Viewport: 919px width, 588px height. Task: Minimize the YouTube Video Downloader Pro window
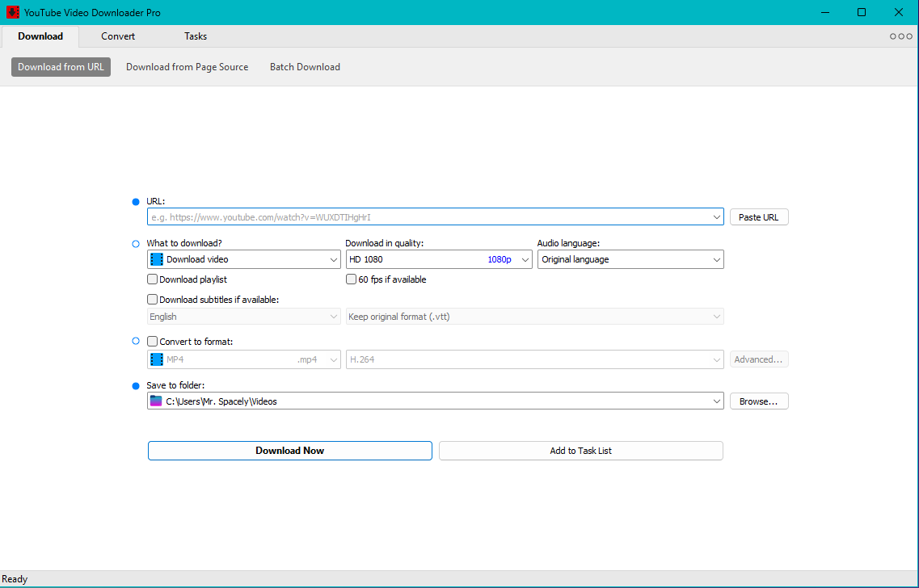tap(825, 12)
